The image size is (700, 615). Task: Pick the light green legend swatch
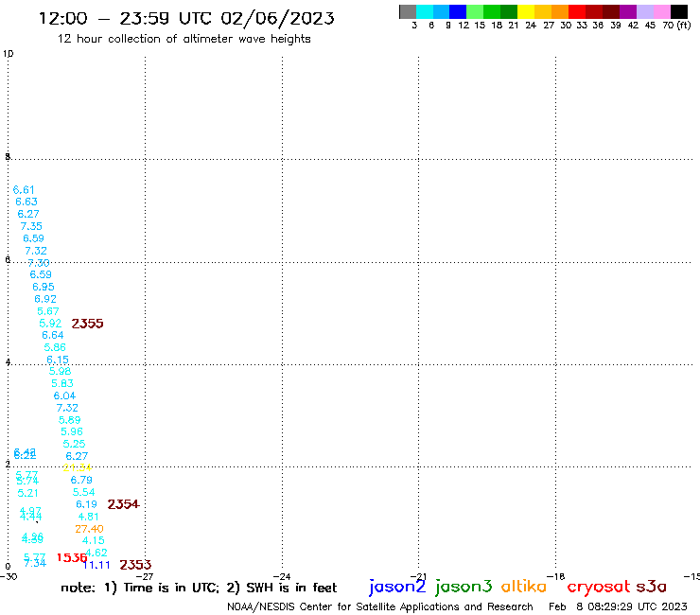click(475, 11)
